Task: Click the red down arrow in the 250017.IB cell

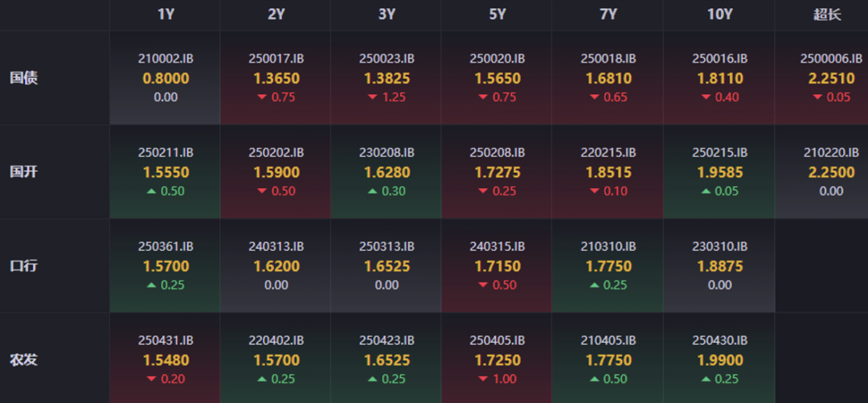Action: click(x=261, y=97)
